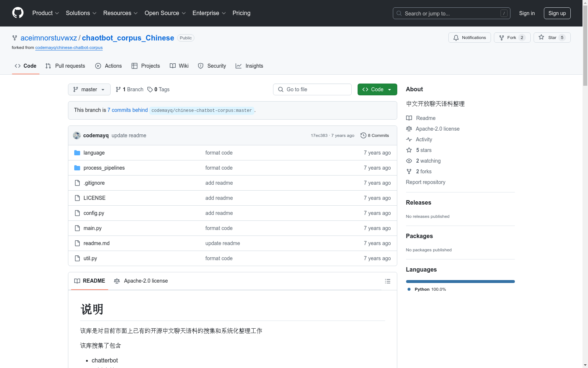Click the process_pipelines folder icon
The height and width of the screenshot is (368, 588).
tap(77, 168)
